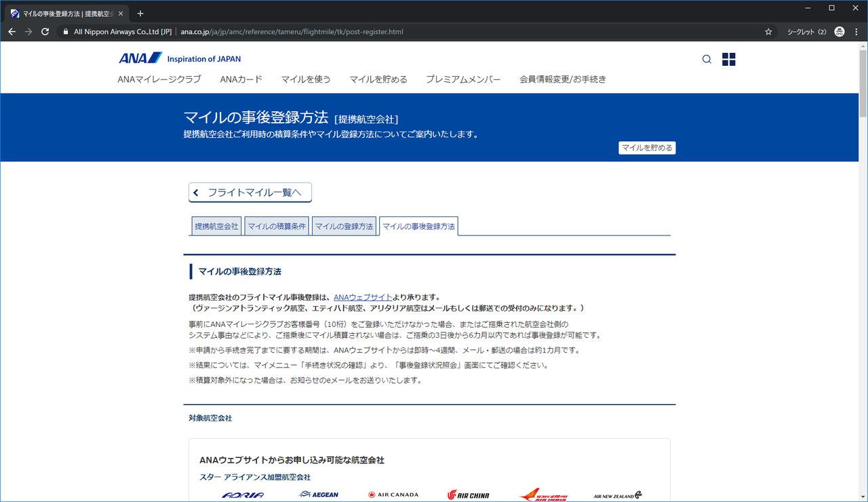The height and width of the screenshot is (502, 868).
Task: Switch to the マイルの登録方法 tab
Action: pyautogui.click(x=344, y=227)
